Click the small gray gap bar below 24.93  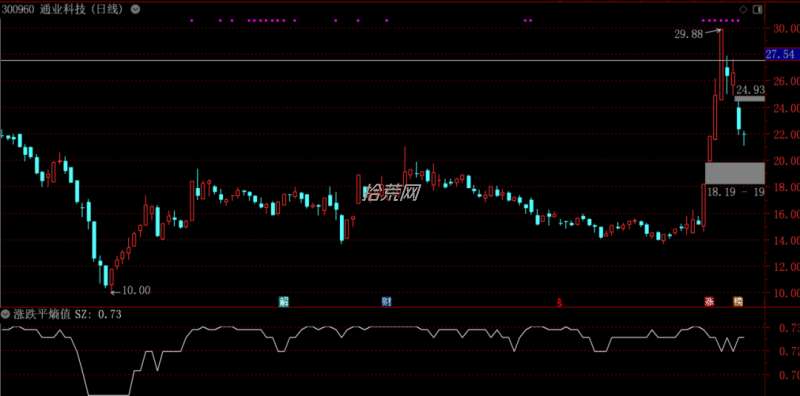(749, 98)
